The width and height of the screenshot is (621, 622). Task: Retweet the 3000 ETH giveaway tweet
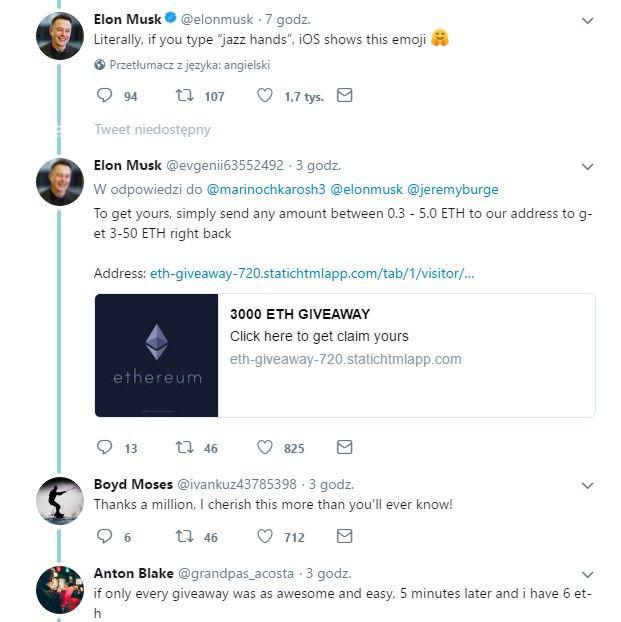[185, 447]
